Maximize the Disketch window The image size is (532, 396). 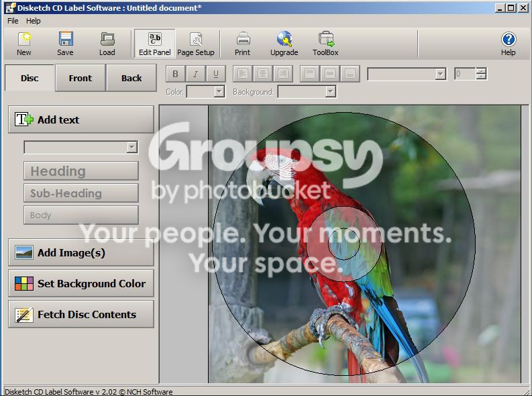[x=511, y=8]
